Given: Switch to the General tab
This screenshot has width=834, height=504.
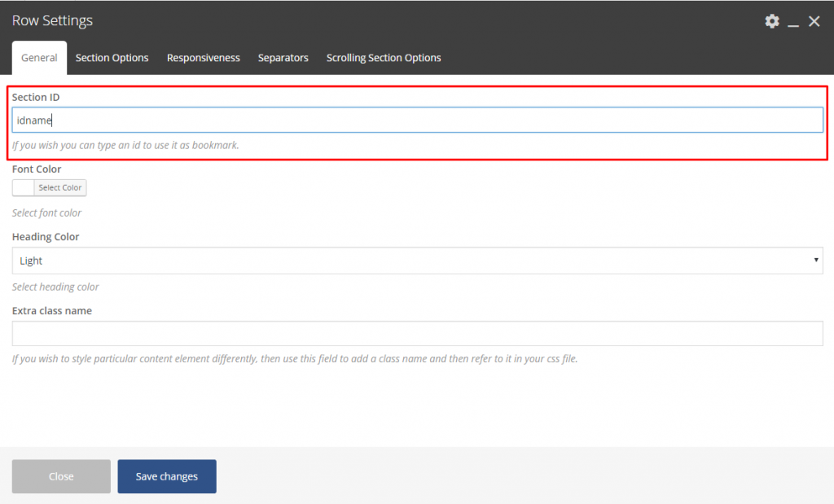Looking at the screenshot, I should pyautogui.click(x=39, y=58).
